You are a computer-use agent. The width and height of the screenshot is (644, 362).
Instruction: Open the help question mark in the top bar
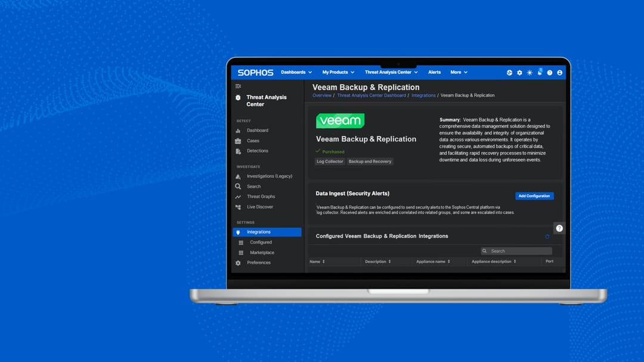[x=550, y=73]
